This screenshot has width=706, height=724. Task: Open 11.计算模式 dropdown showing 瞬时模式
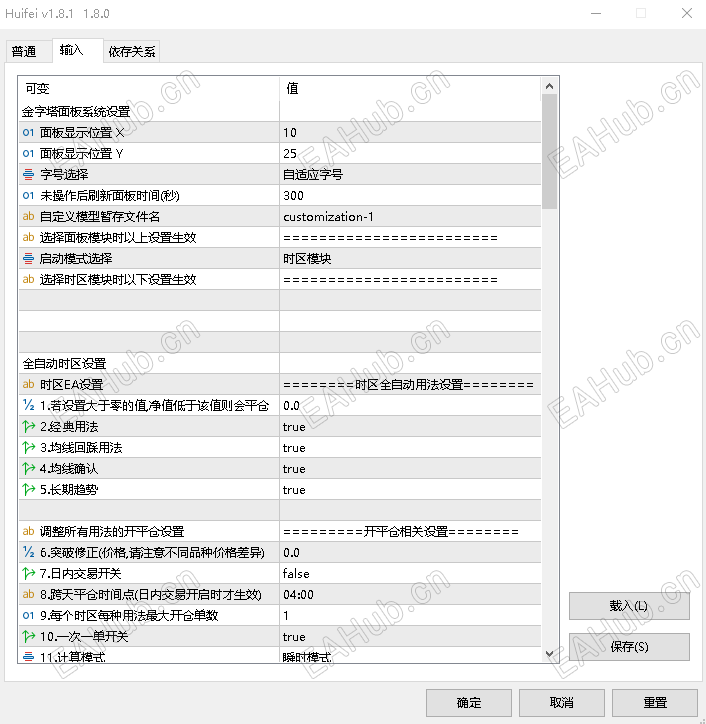[x=410, y=656]
